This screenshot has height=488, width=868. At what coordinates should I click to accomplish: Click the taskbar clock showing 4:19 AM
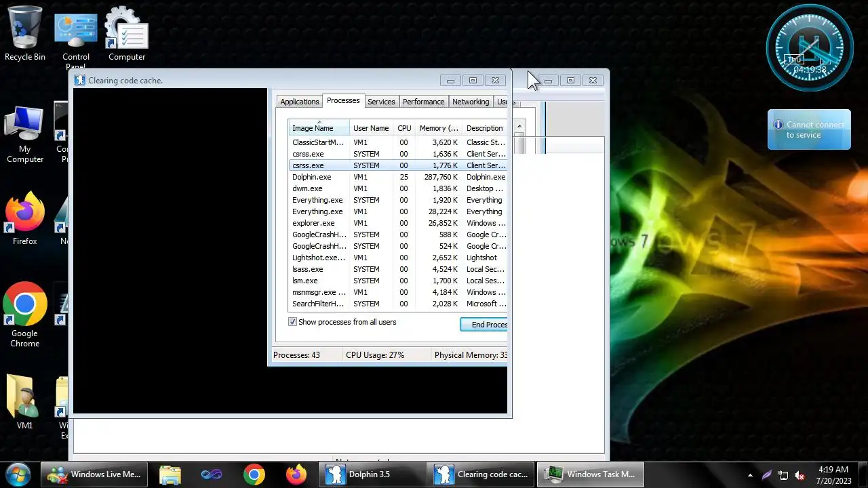coord(833,474)
